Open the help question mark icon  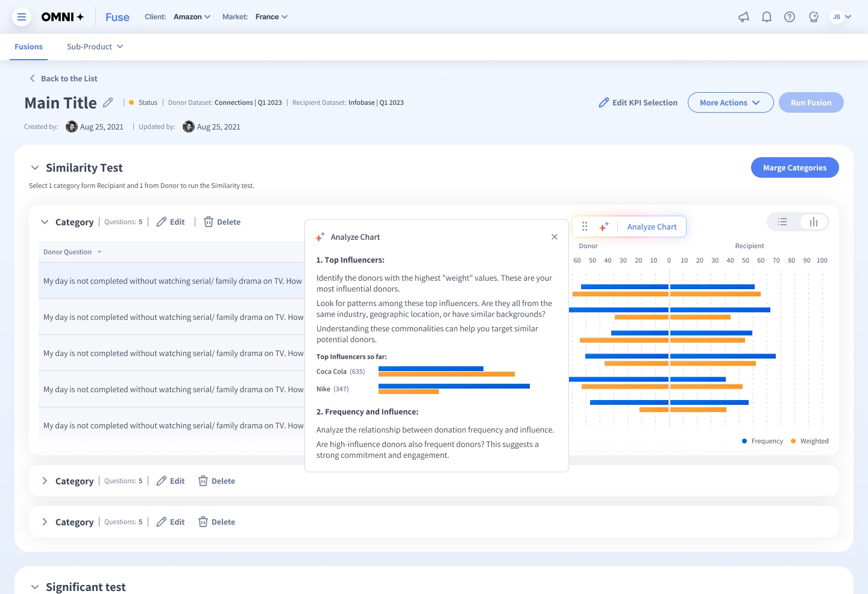pyautogui.click(x=790, y=17)
